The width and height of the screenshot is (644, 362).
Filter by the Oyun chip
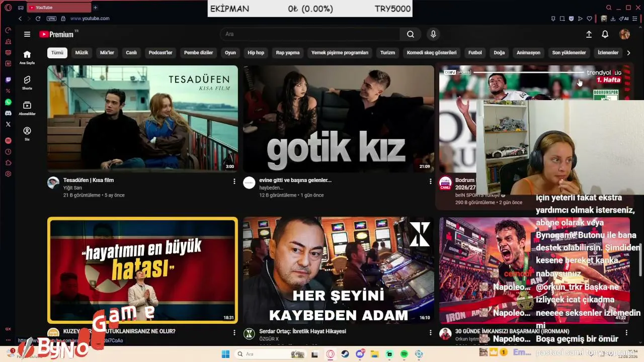point(230,53)
